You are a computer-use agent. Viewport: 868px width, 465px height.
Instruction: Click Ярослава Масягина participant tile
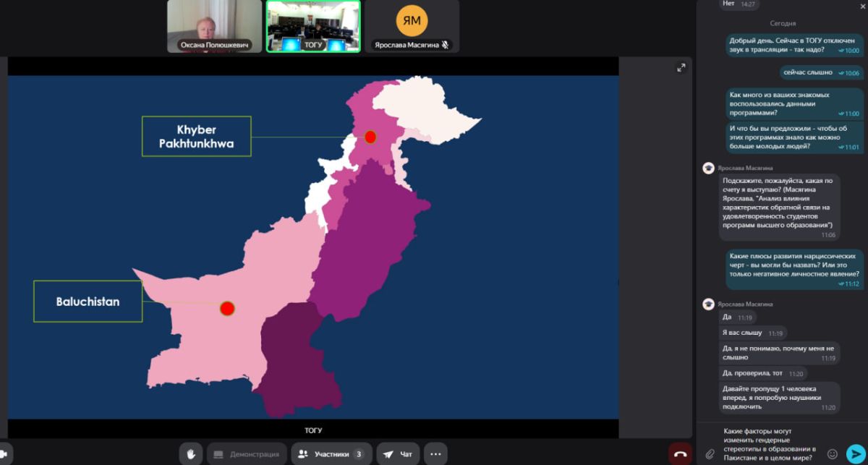(412, 26)
